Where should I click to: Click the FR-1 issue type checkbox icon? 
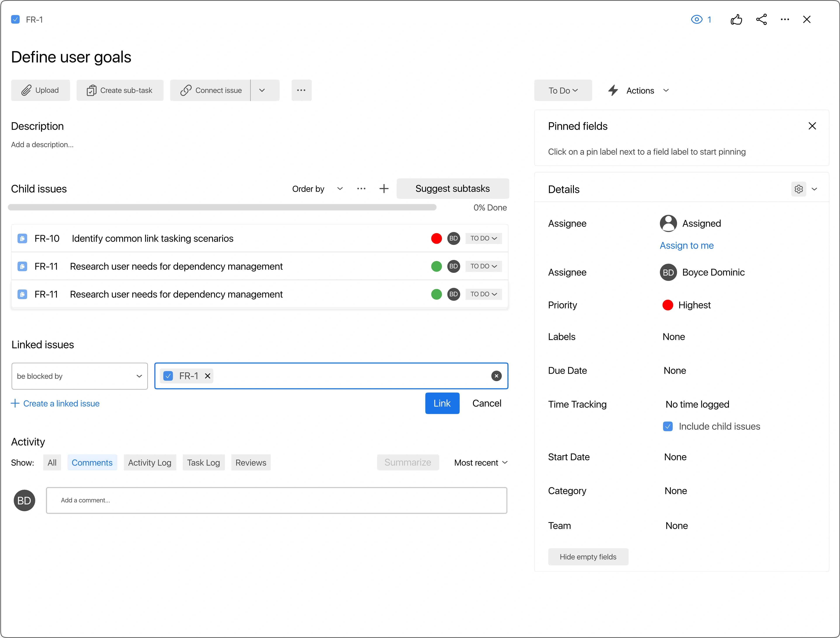(16, 19)
